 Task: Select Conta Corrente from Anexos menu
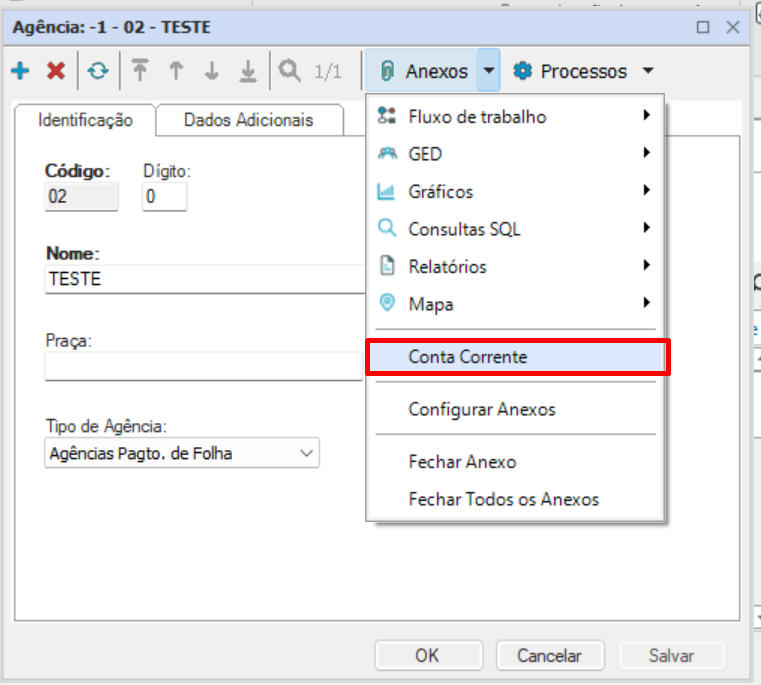(515, 357)
